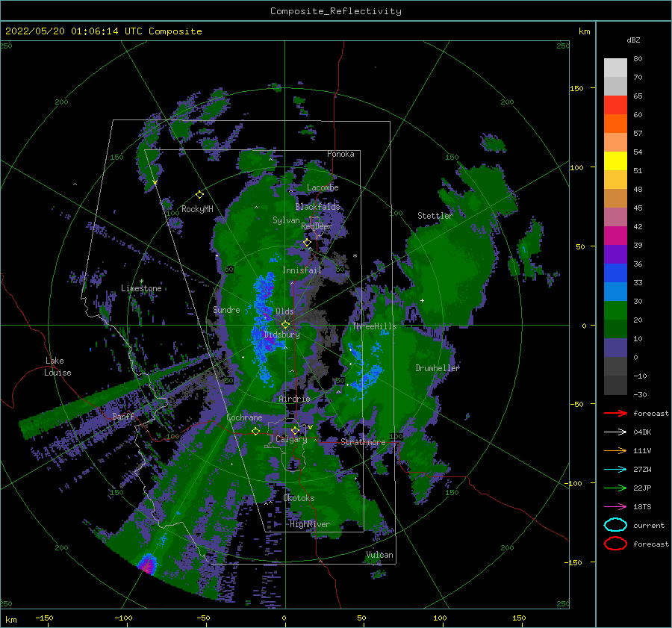
Task: Click the Calgary city label
Action: click(x=291, y=439)
